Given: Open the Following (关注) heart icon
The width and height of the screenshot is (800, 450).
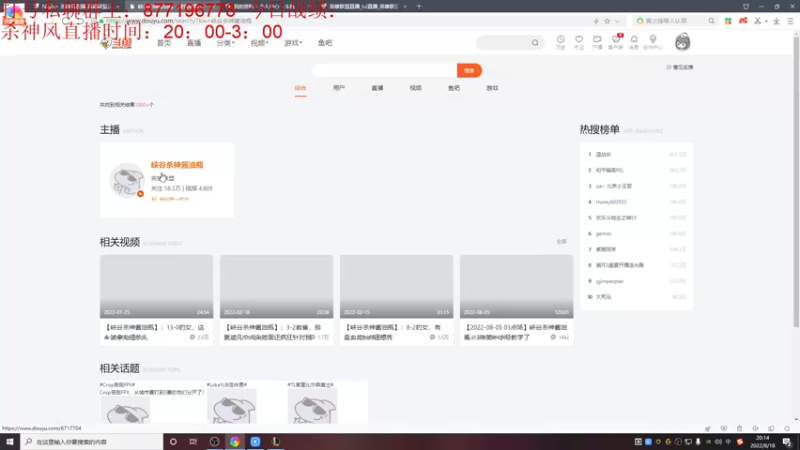Looking at the screenshot, I should 579,39.
